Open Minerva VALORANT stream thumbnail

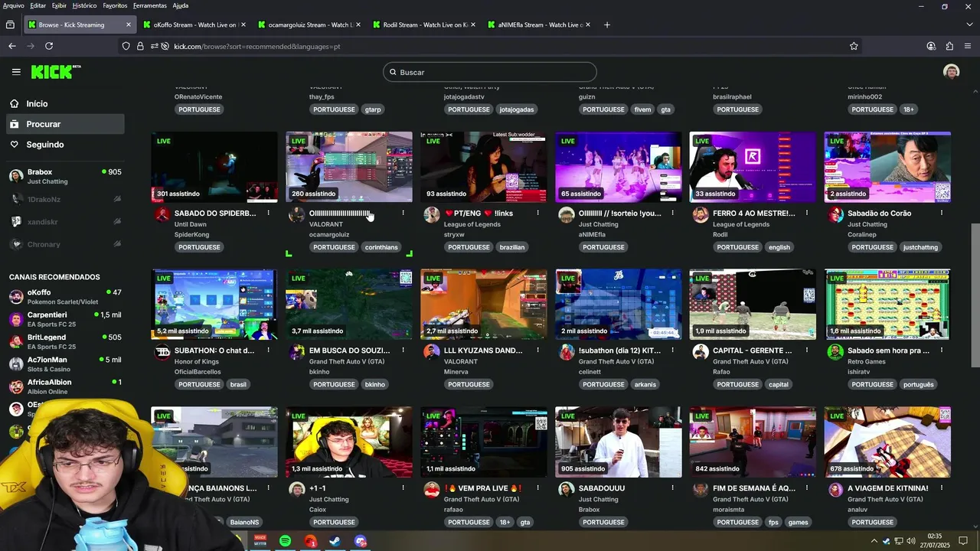point(484,304)
